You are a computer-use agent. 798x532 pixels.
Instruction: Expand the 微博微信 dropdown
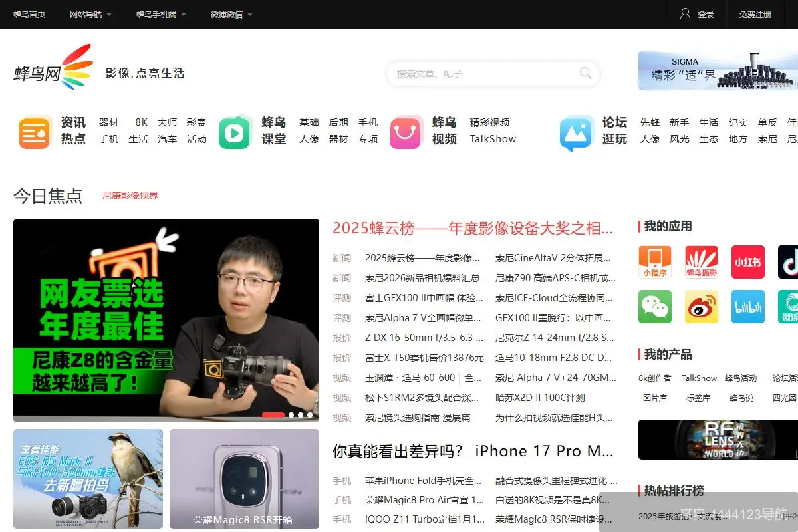point(226,14)
